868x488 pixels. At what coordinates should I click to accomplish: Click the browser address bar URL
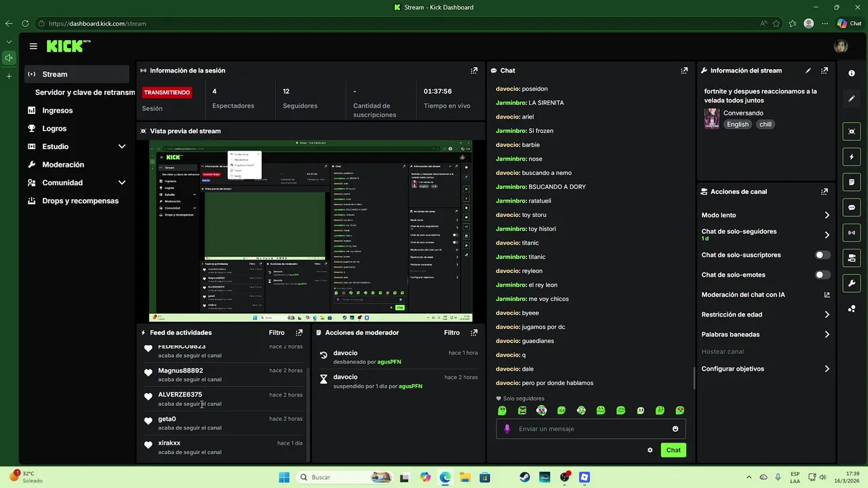click(x=97, y=23)
